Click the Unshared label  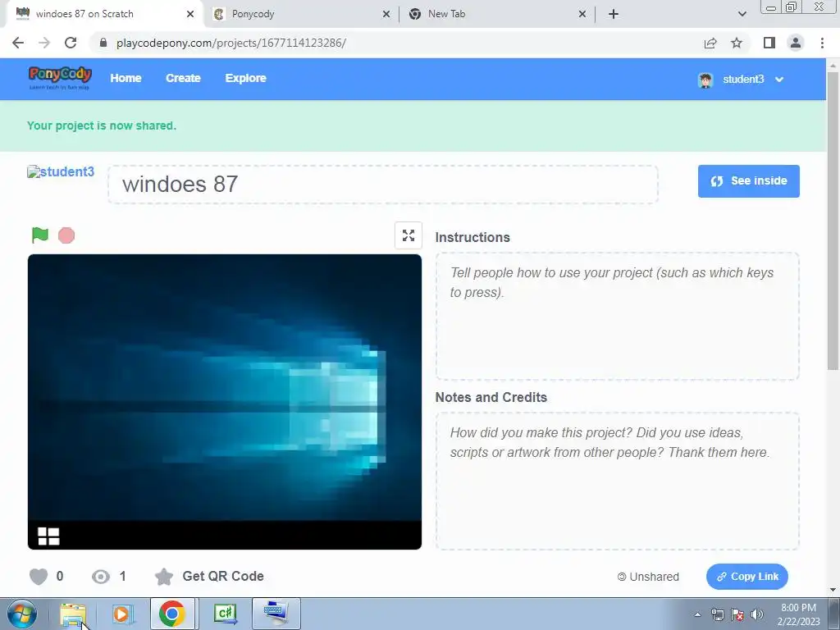(648, 577)
